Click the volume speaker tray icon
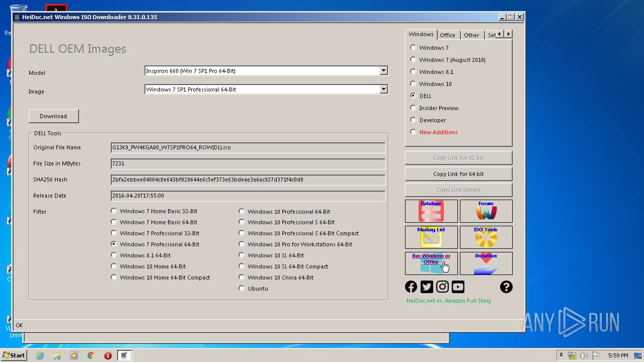644x362 pixels. coord(584,355)
